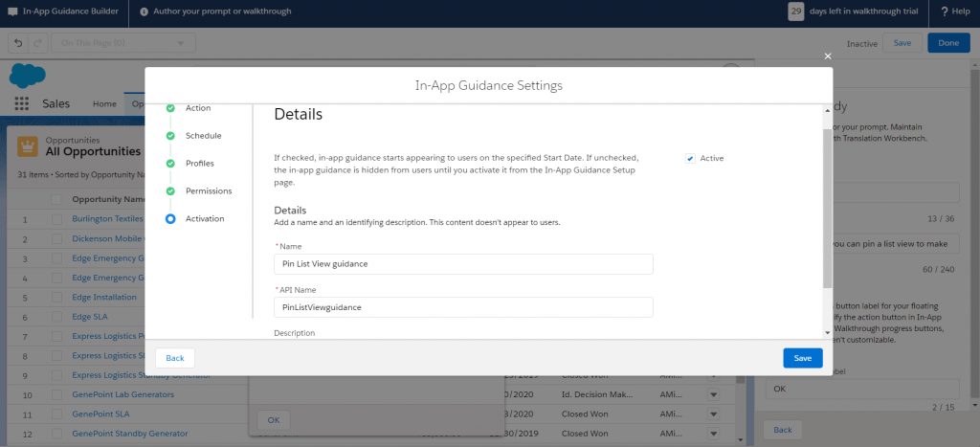Click the undo arrow in builder toolbar
This screenshot has width=980, height=447.
click(x=16, y=43)
